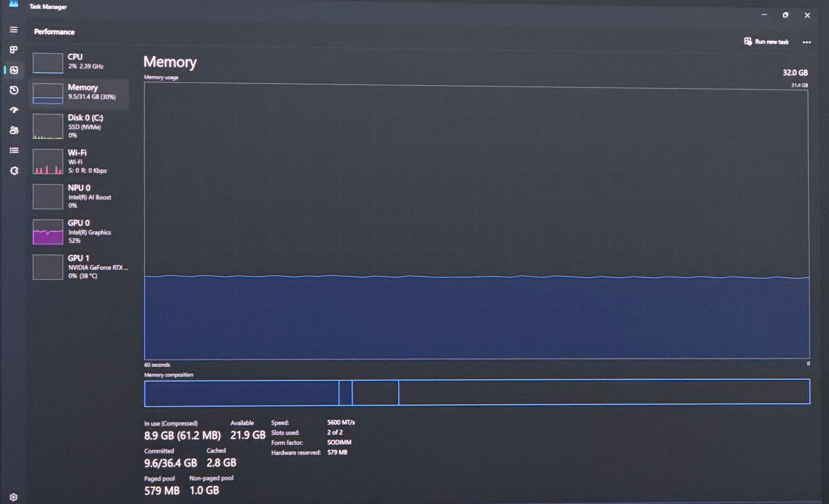Screen dimensions: 829x504
Task: Open the App history page icon
Action: [14, 90]
